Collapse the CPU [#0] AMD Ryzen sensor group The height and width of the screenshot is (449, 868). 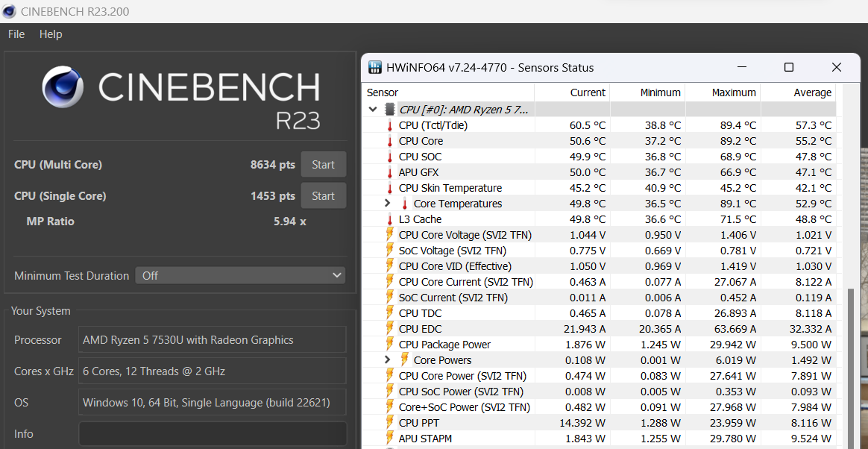click(x=373, y=110)
